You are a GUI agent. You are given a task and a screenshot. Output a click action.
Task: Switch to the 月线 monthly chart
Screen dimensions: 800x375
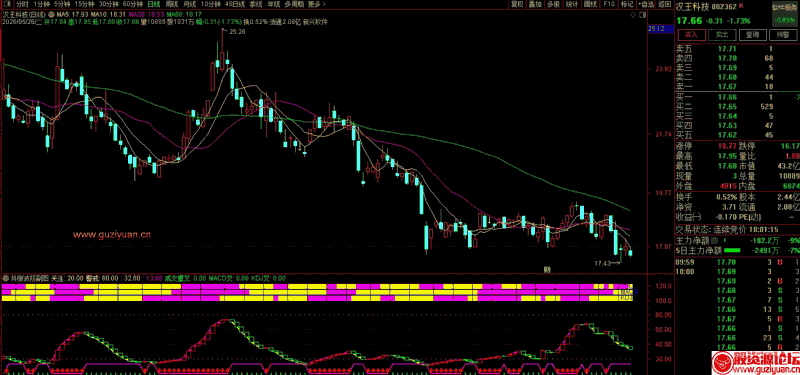(189, 4)
